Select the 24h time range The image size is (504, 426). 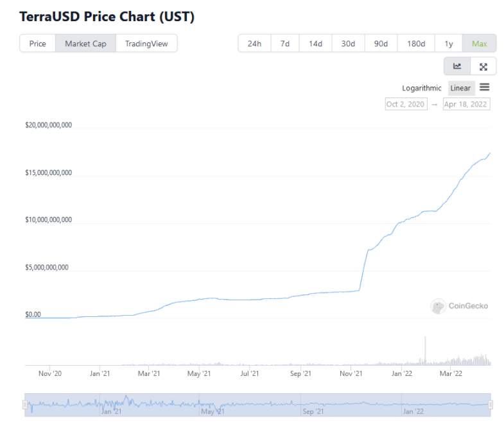(x=255, y=44)
